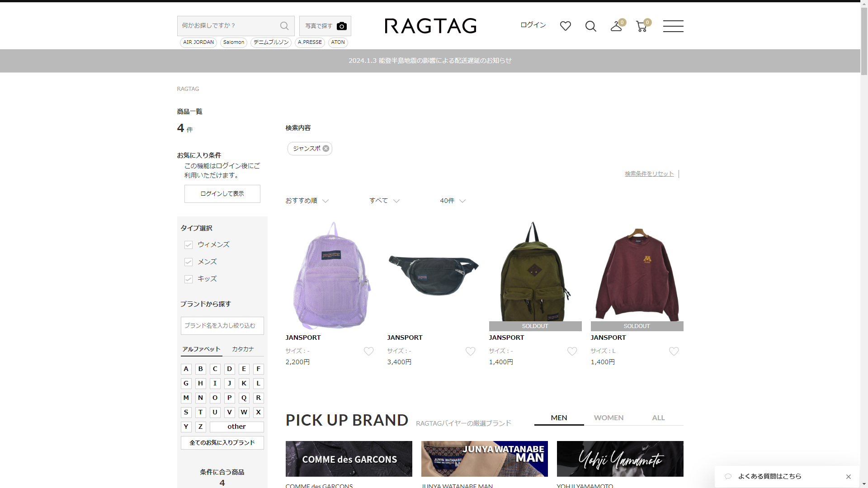Click the magnifier icon in search box
This screenshot has width=868, height=488.
click(284, 26)
